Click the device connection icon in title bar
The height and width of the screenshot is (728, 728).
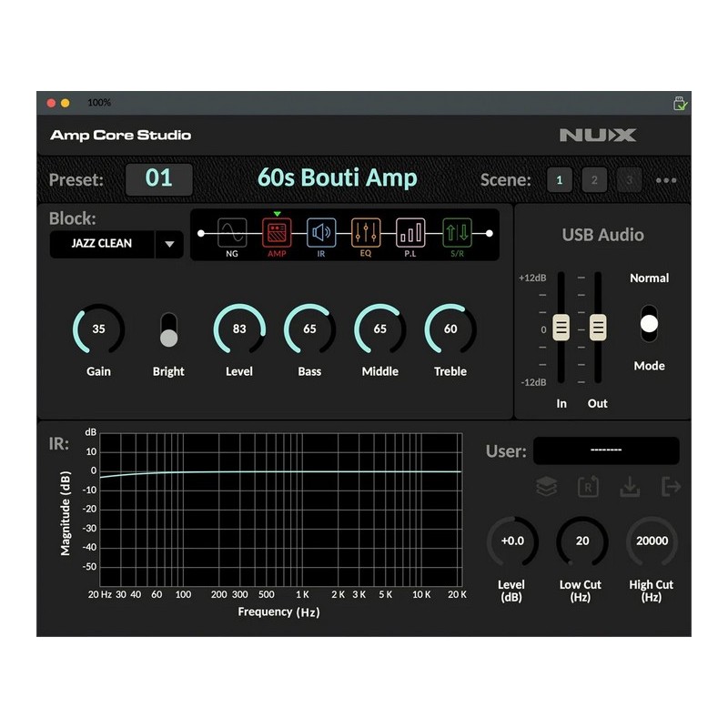(x=680, y=103)
